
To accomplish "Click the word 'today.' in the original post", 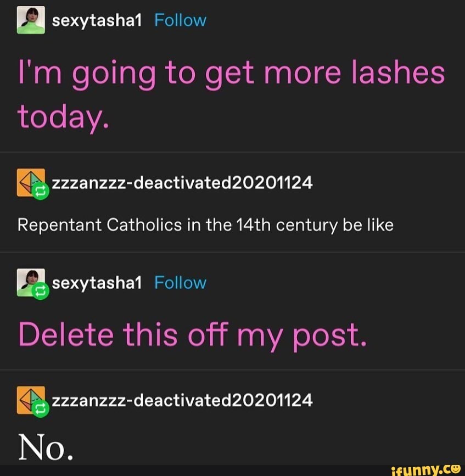I will coord(63,119).
